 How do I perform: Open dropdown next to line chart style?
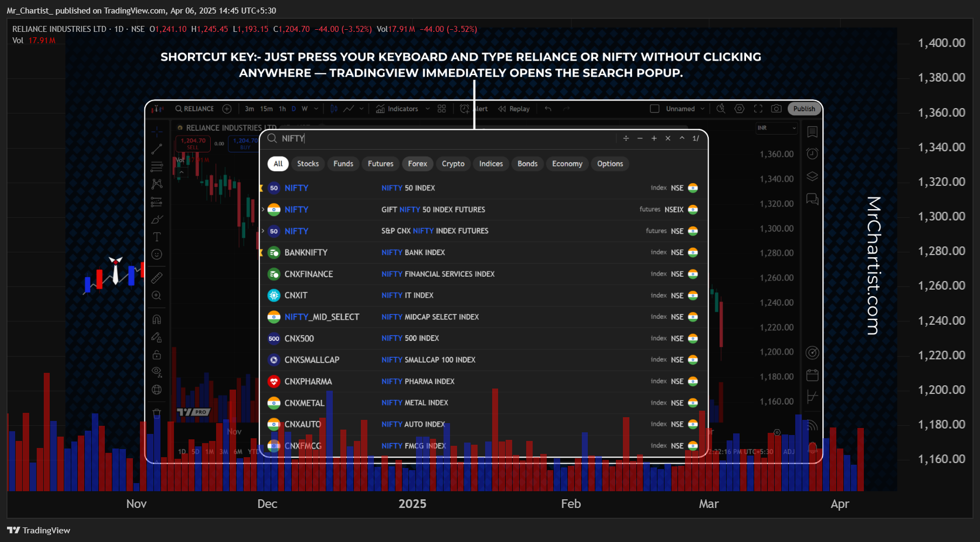point(361,109)
